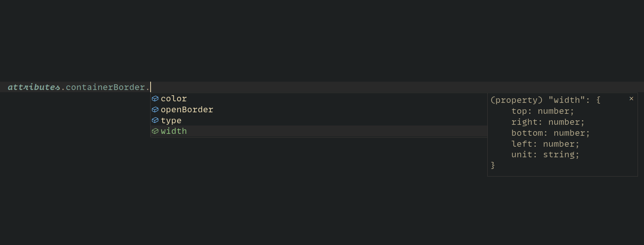Click the cube icon beside openBorder
The height and width of the screenshot is (245, 644).
tap(155, 110)
